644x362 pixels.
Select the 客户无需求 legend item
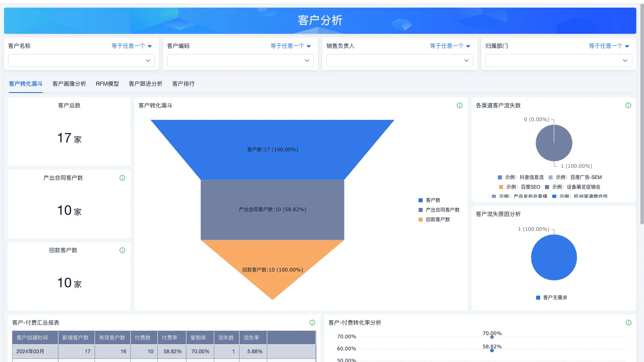tap(554, 298)
